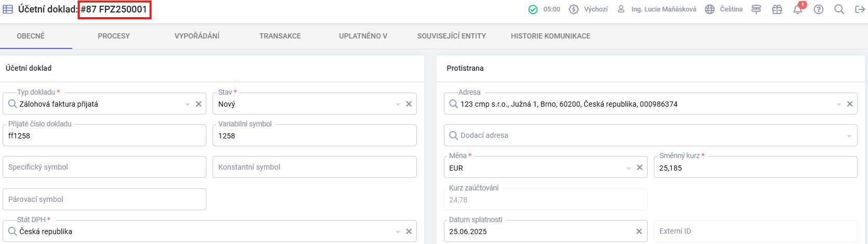Click the logout icon
This screenshot has height=244, width=868.
[860, 9]
